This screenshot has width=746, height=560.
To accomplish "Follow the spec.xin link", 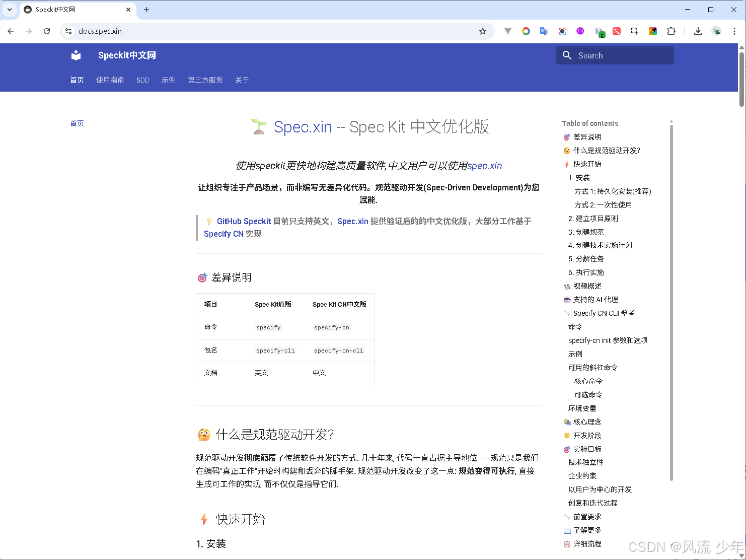I will pos(484,165).
